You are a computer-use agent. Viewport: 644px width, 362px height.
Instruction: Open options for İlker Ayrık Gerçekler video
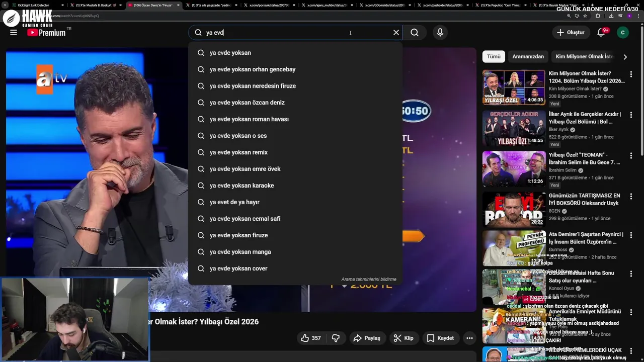click(x=631, y=115)
